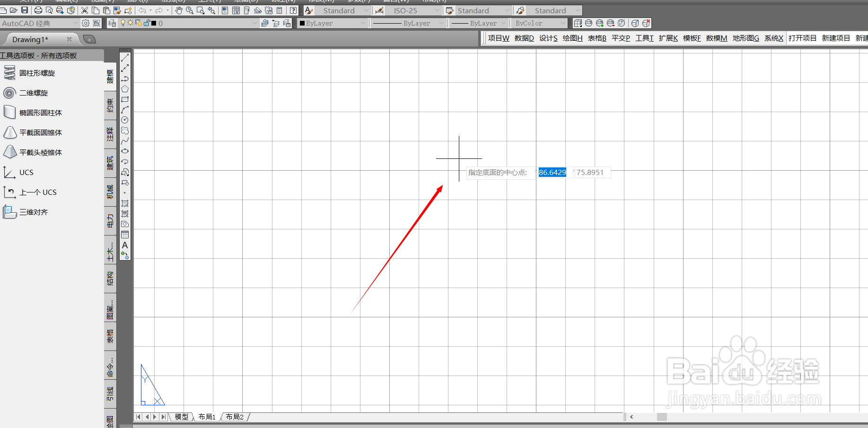868x428 pixels.
Task: Expand the Undo history arrow
Action: click(150, 10)
